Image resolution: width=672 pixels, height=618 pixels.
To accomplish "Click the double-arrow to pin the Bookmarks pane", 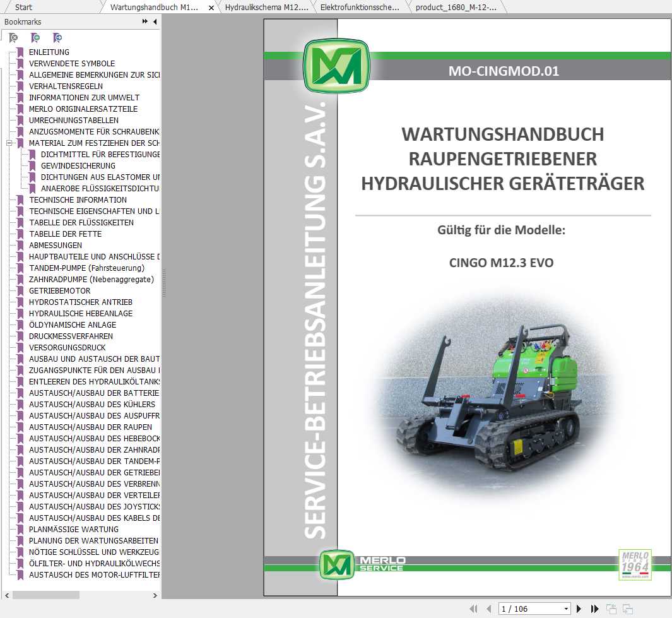I will pos(145,21).
